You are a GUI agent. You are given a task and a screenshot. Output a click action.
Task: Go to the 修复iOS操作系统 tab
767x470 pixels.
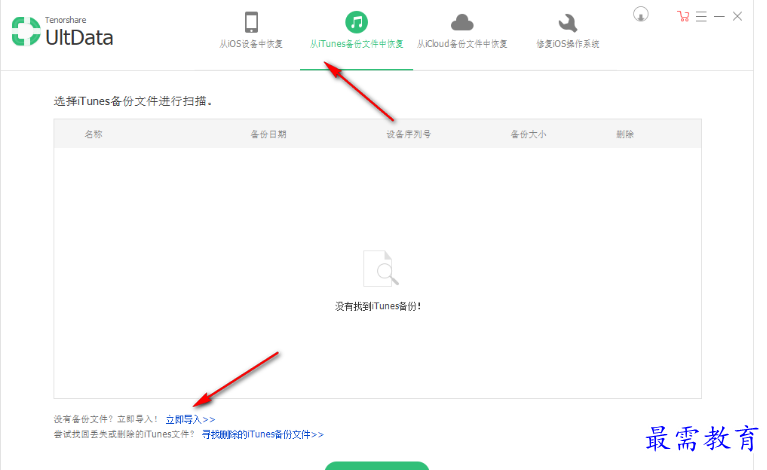point(567,44)
